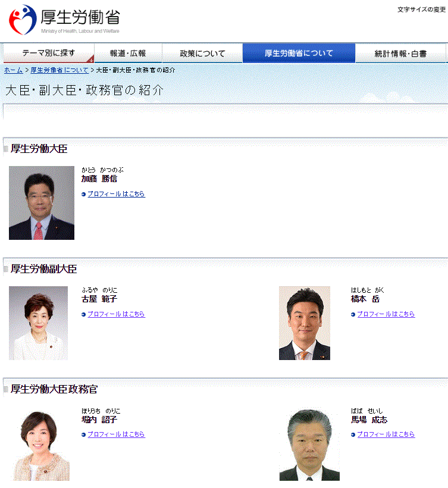
Task: Click the 厚生労働大臣 section heading
Action: [39, 148]
